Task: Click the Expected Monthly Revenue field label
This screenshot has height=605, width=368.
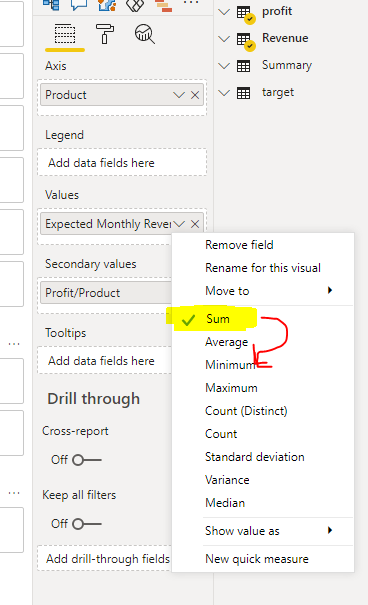Action: (108, 224)
